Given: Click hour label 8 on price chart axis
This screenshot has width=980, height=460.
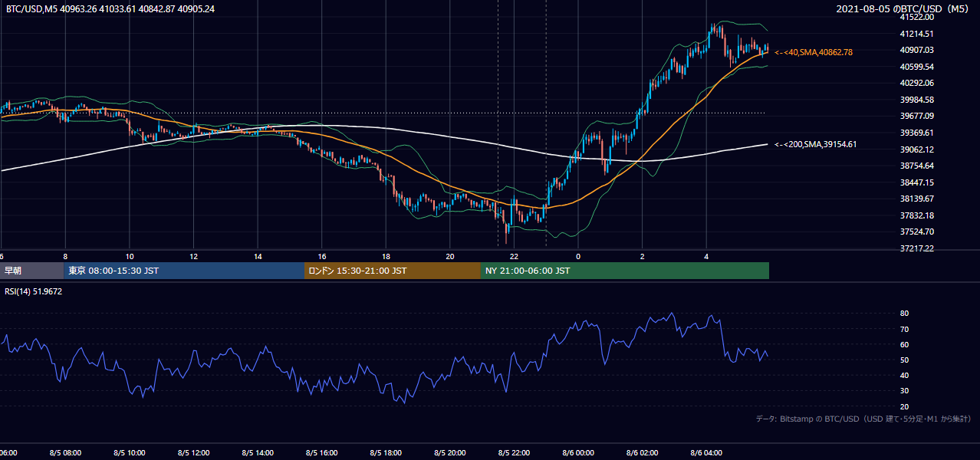Looking at the screenshot, I should pos(65,257).
